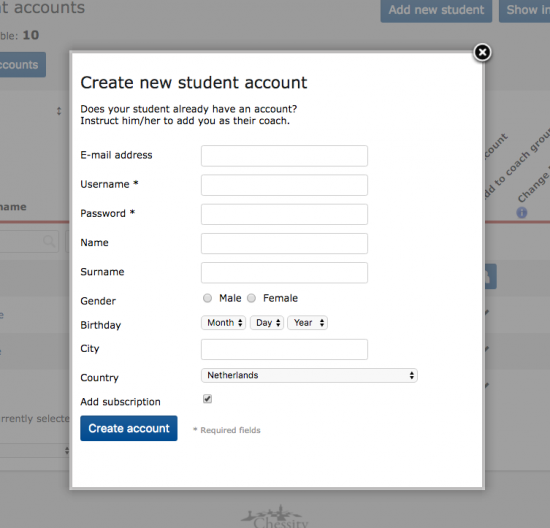Screen dimensions: 550x528
Task: Click the blue info icon under Change column
Action: (522, 213)
